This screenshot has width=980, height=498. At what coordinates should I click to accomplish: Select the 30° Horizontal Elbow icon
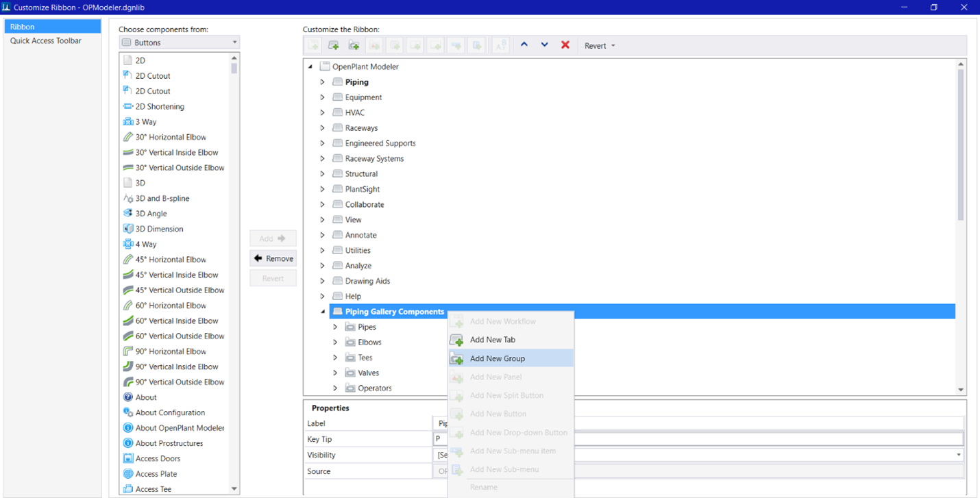pyautogui.click(x=128, y=137)
